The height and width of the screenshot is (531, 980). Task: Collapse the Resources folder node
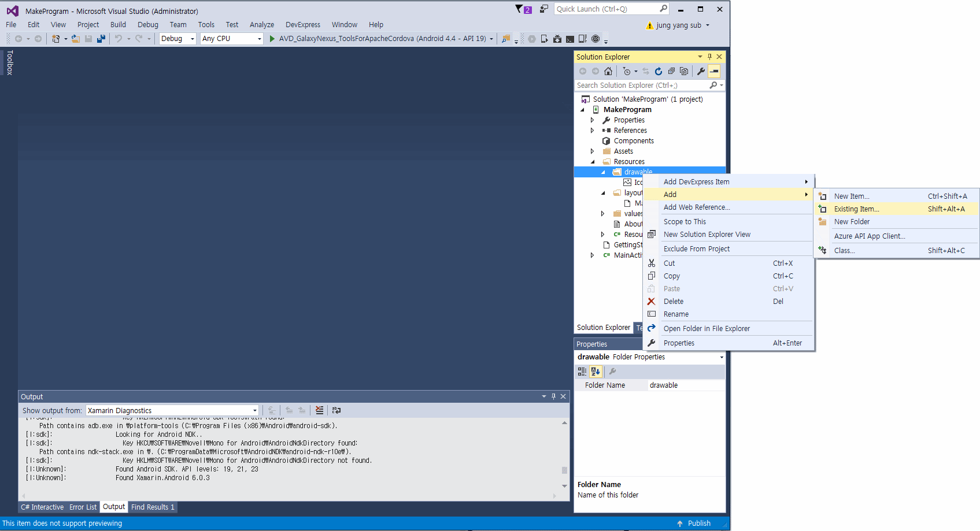[593, 162]
